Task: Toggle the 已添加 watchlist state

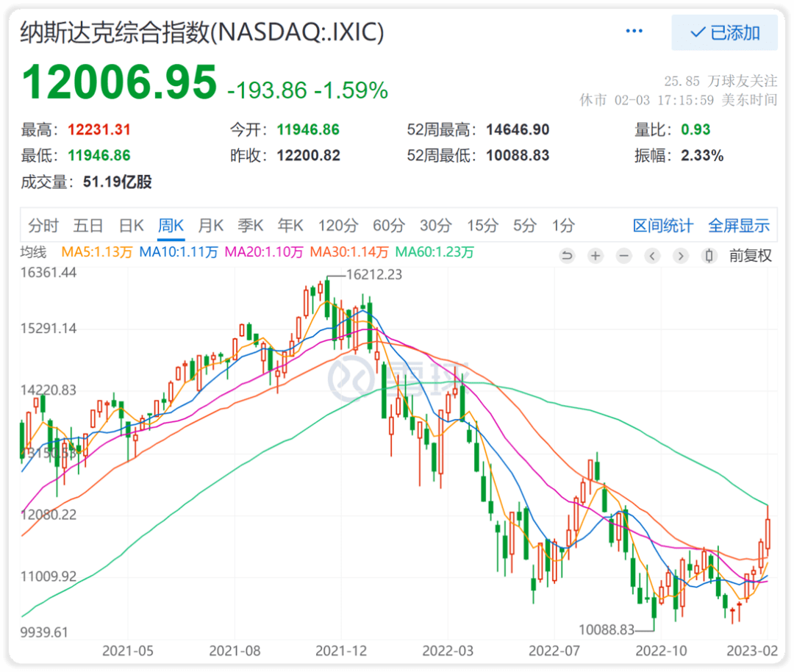Action: (x=724, y=33)
